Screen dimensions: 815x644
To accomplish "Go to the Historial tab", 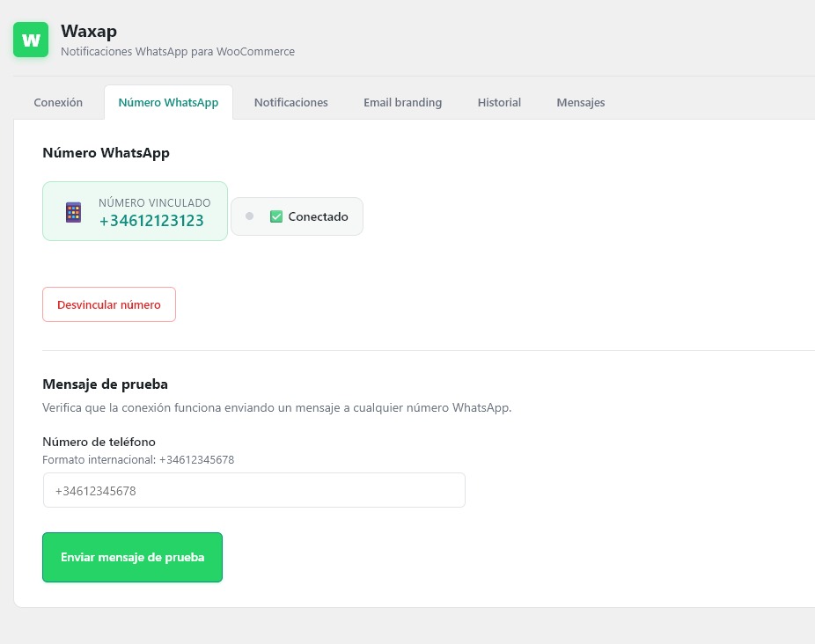I will click(x=499, y=102).
